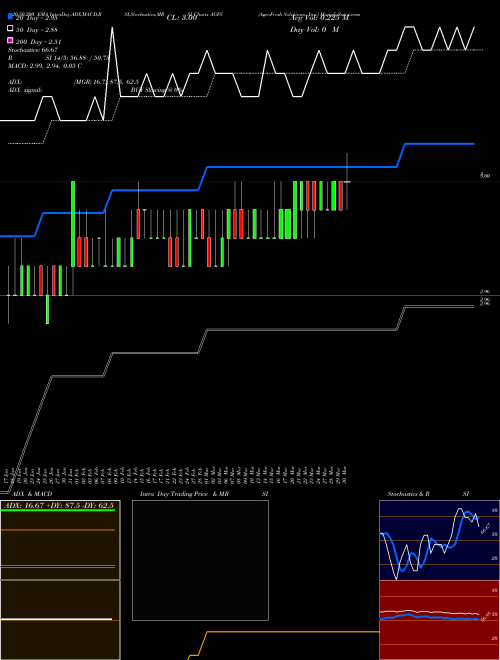
Task: Select the '200 Day - 2.51' legend text
Action: pyautogui.click(x=38, y=42)
